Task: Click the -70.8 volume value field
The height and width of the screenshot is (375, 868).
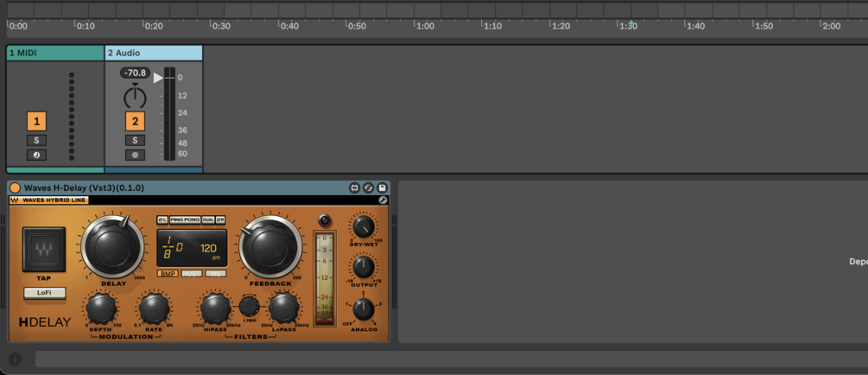Action: 135,73
